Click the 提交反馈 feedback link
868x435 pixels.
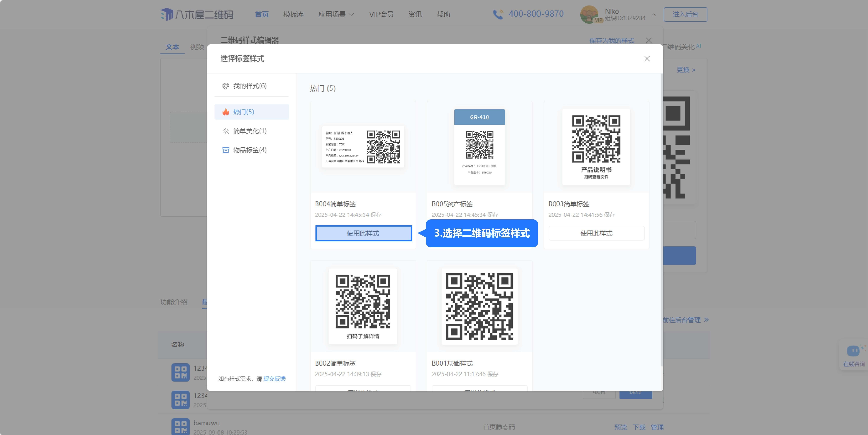pyautogui.click(x=274, y=379)
